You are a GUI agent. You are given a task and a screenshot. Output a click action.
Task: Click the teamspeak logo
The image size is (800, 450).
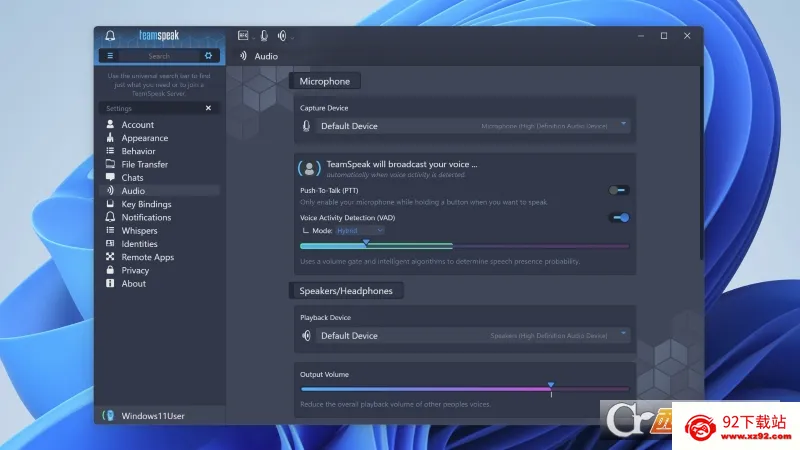[159, 35]
